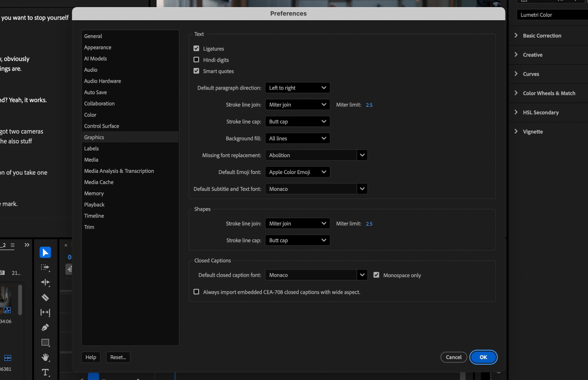Open Missing font replacement dropdown arrow
The image size is (588, 380).
point(362,155)
